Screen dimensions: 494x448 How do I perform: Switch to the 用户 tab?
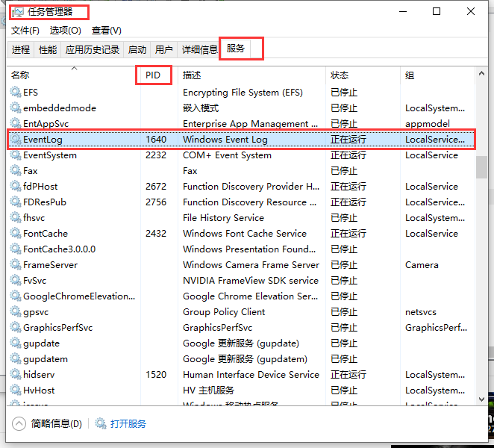164,49
